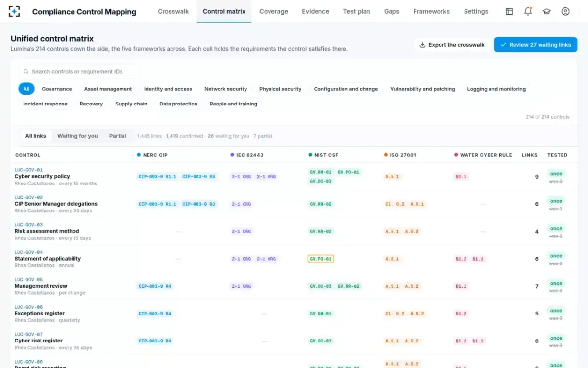Show Waiting for you links
The image size is (588, 368).
coord(77,136)
